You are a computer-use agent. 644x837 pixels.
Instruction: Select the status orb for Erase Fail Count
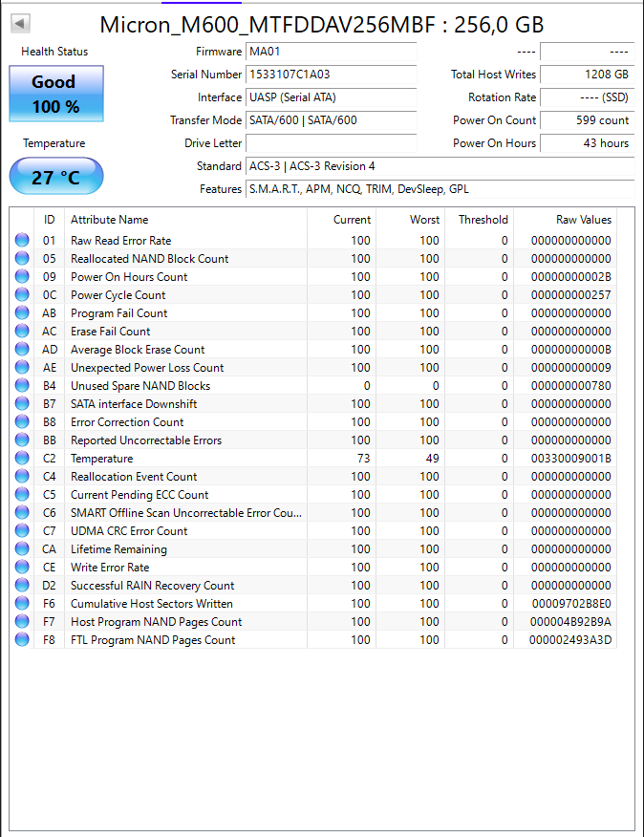tap(22, 331)
